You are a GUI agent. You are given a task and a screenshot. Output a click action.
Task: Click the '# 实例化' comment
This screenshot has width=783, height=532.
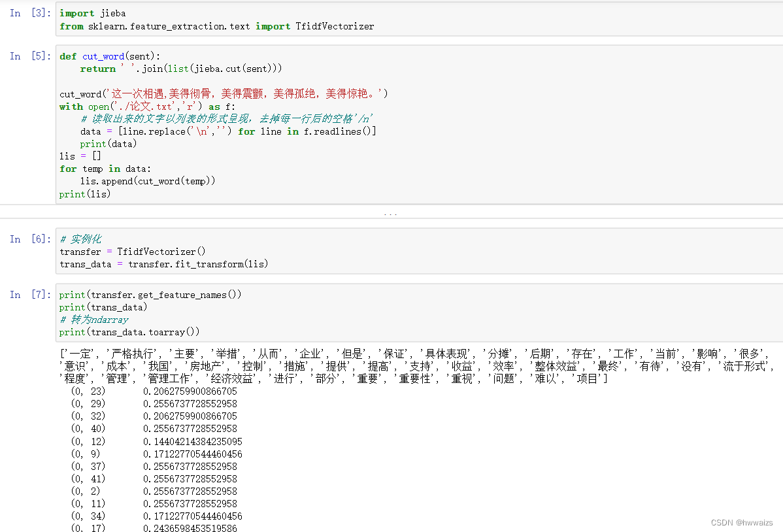(x=80, y=239)
